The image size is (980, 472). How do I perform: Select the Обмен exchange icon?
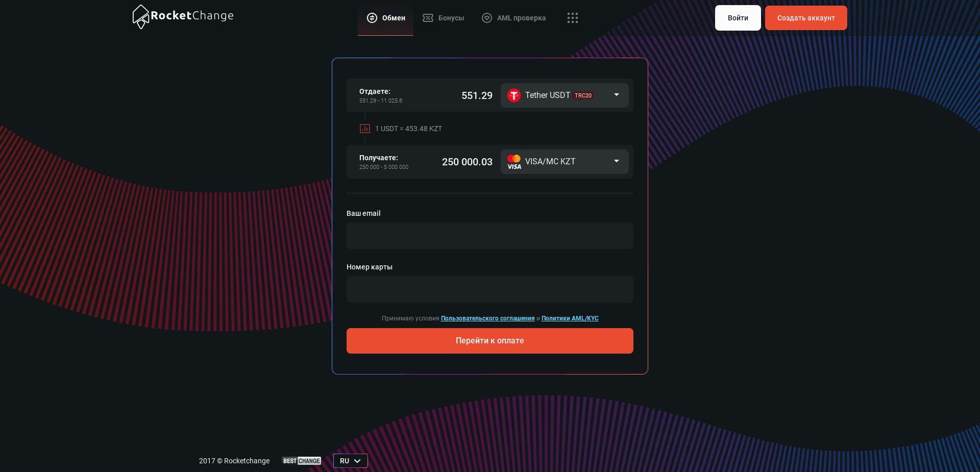coord(372,17)
